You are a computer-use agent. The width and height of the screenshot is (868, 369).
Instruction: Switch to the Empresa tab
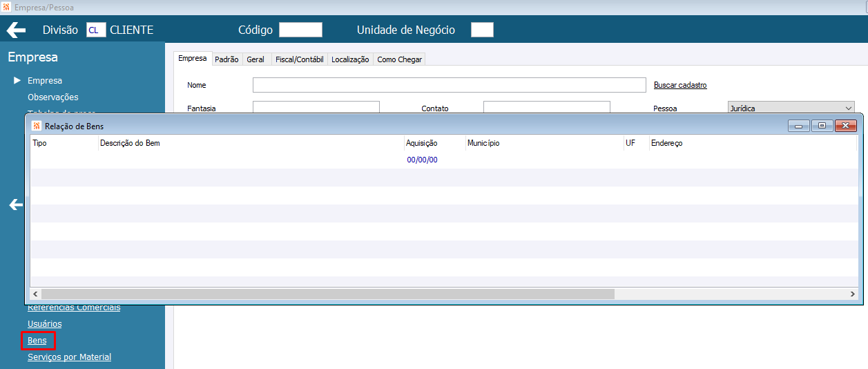(192, 59)
